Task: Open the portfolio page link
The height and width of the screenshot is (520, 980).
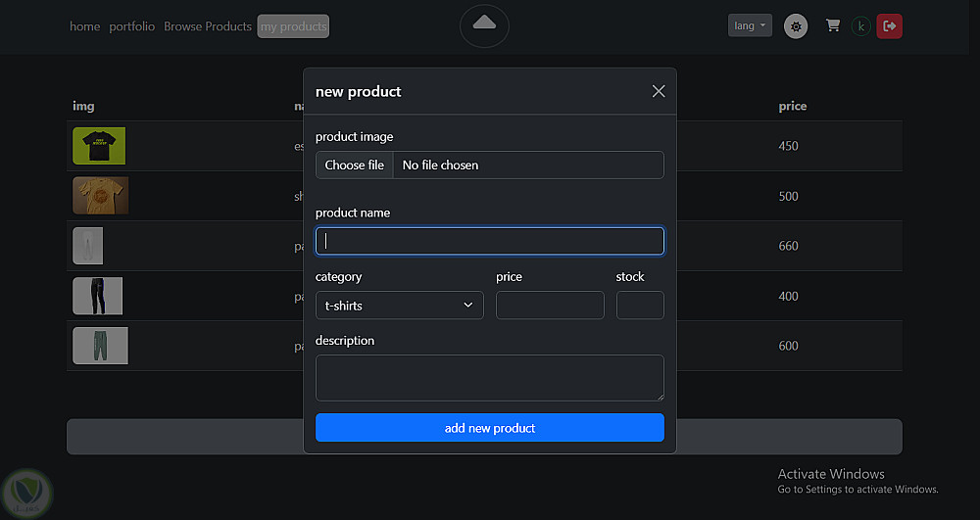Action: coord(132,26)
